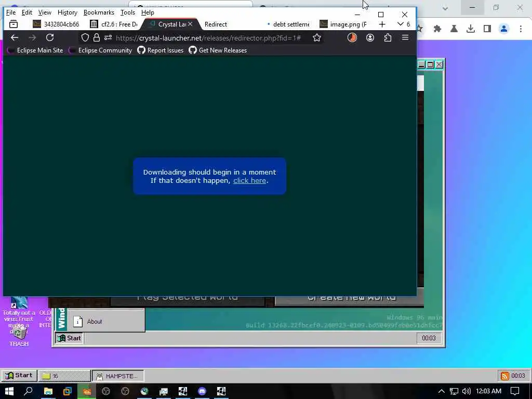Open Chrome three-dot menu
The height and width of the screenshot is (399, 532).
pyautogui.click(x=521, y=29)
